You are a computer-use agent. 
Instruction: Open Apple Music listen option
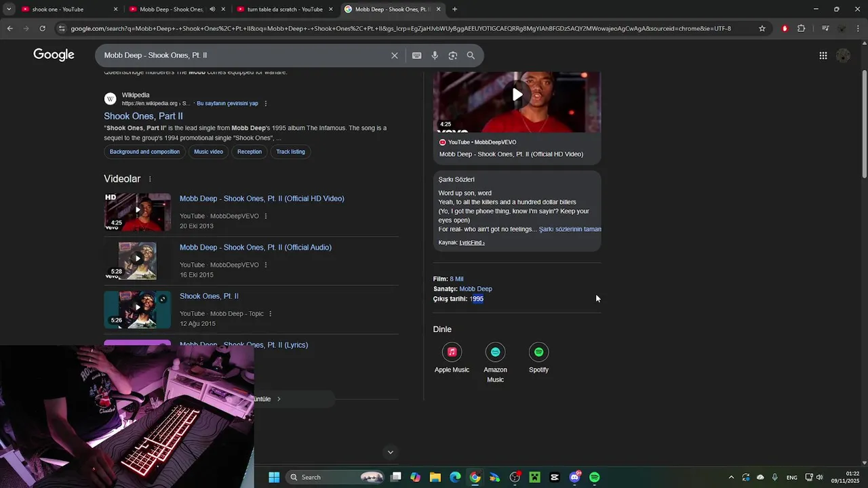(452, 359)
